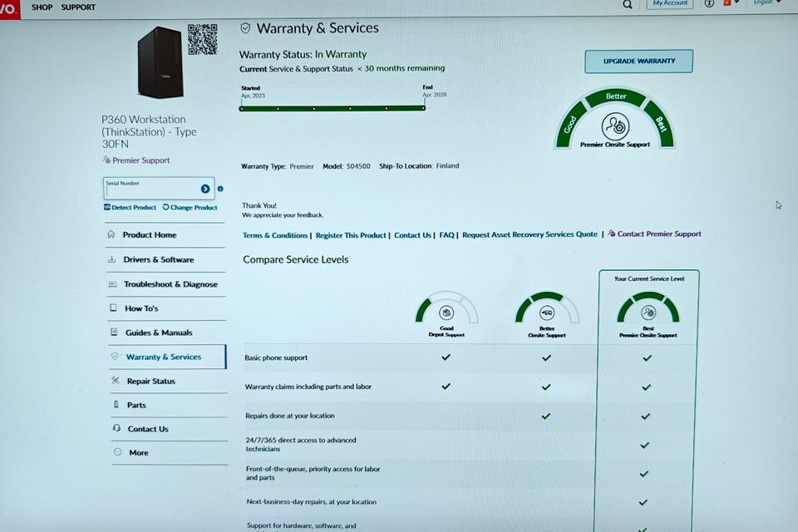This screenshot has height=532, width=798.
Task: Click the Guides & Manuals document icon
Action: tap(114, 332)
